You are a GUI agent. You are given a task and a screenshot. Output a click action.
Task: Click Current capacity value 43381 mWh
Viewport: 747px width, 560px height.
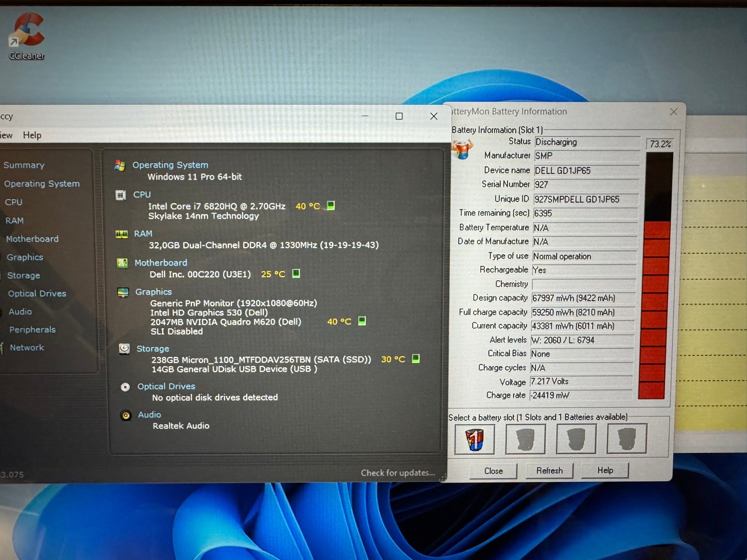582,326
